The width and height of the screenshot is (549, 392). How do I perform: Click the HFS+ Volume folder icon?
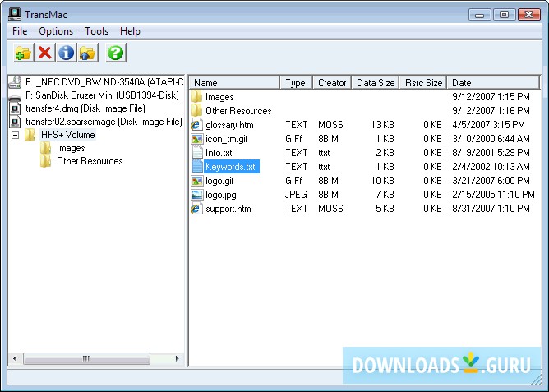30,135
